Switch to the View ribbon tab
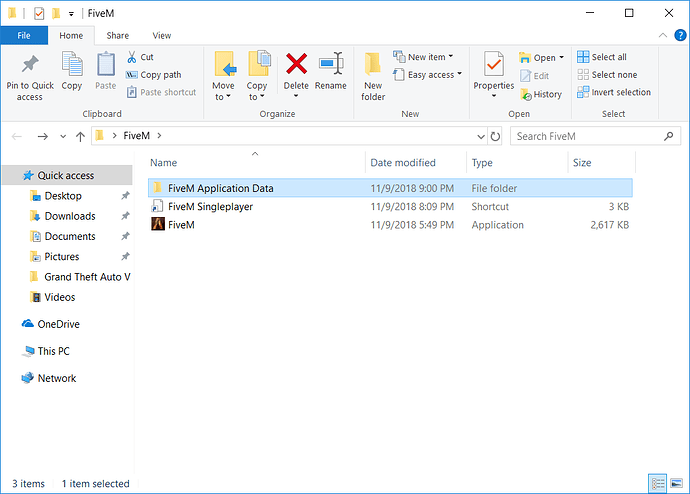Viewport: 690px width, 494px height. (161, 35)
